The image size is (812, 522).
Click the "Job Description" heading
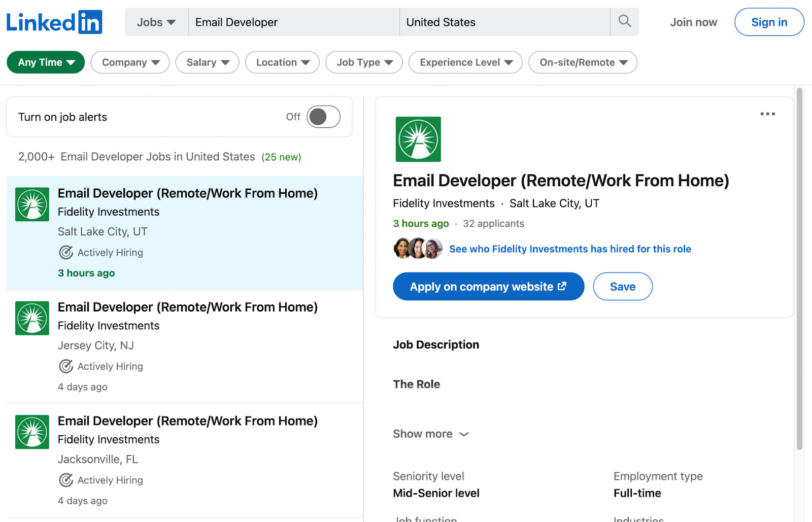tap(436, 345)
